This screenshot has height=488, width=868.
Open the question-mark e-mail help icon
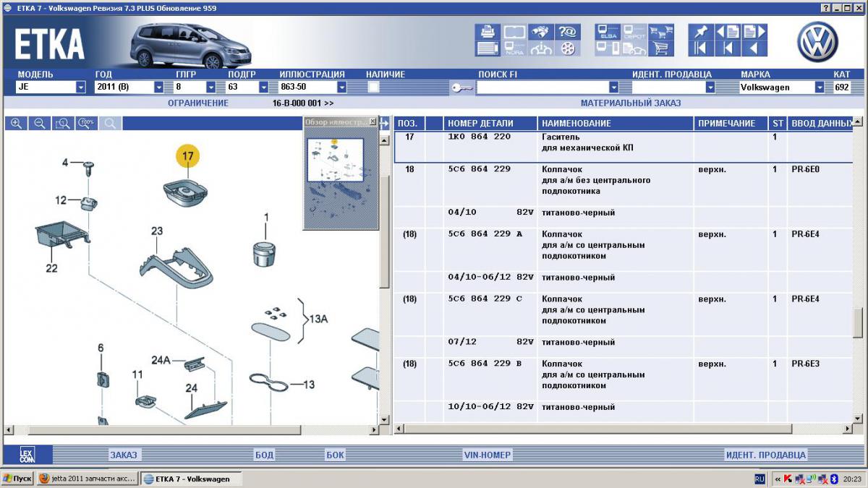[x=568, y=32]
